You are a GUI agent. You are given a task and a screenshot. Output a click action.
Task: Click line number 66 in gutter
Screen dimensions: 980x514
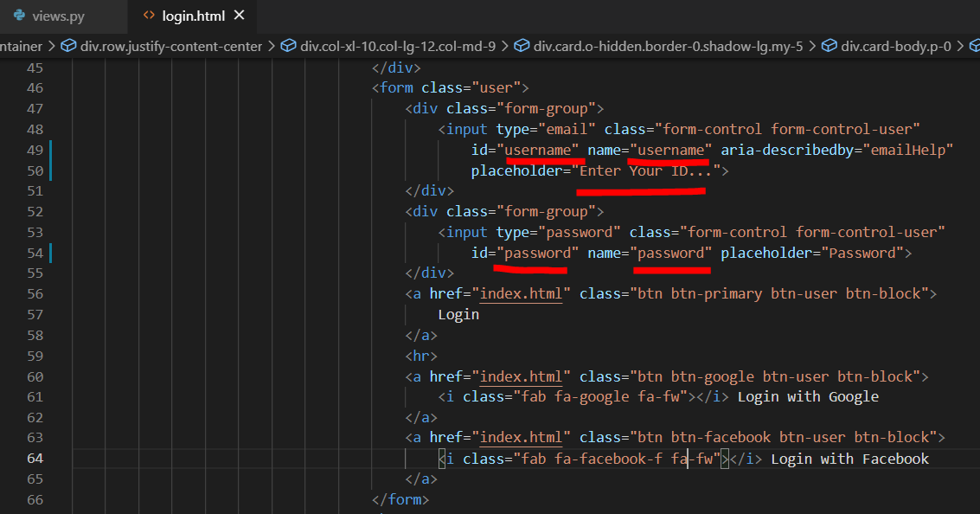coord(35,500)
